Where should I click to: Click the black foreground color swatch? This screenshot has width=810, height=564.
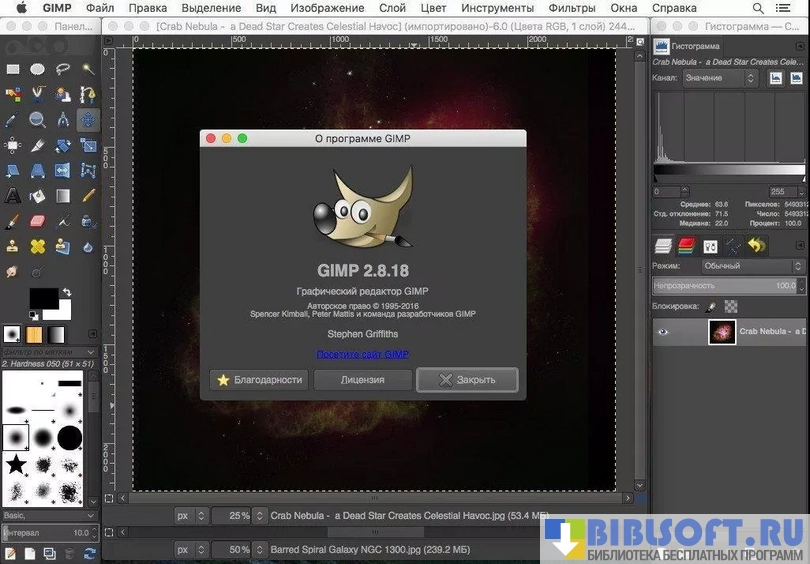point(43,298)
